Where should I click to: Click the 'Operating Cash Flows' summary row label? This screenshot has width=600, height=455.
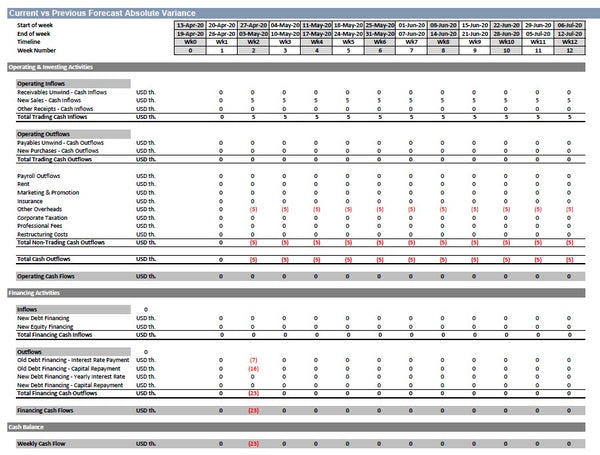coord(46,276)
